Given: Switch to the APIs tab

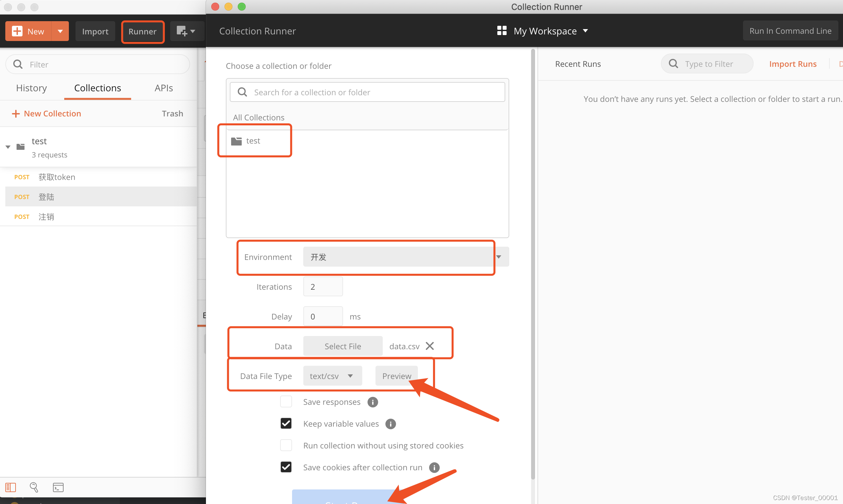Looking at the screenshot, I should tap(164, 88).
